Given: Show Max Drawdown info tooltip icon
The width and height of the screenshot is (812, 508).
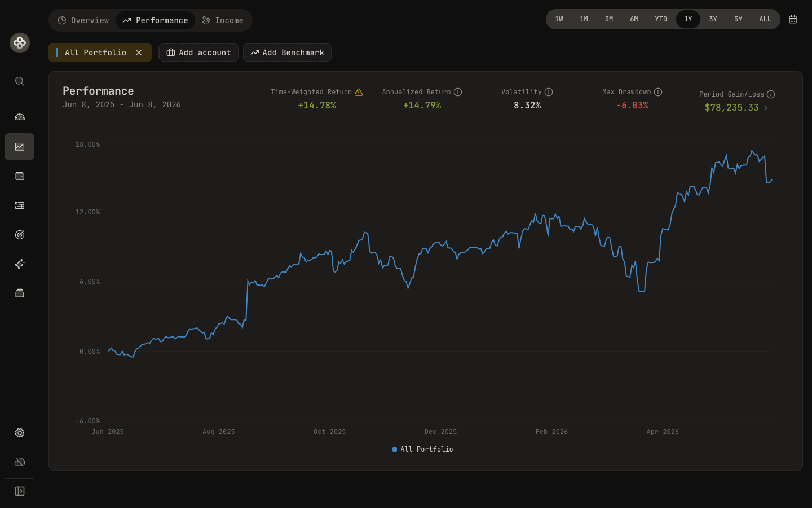Looking at the screenshot, I should click(658, 92).
